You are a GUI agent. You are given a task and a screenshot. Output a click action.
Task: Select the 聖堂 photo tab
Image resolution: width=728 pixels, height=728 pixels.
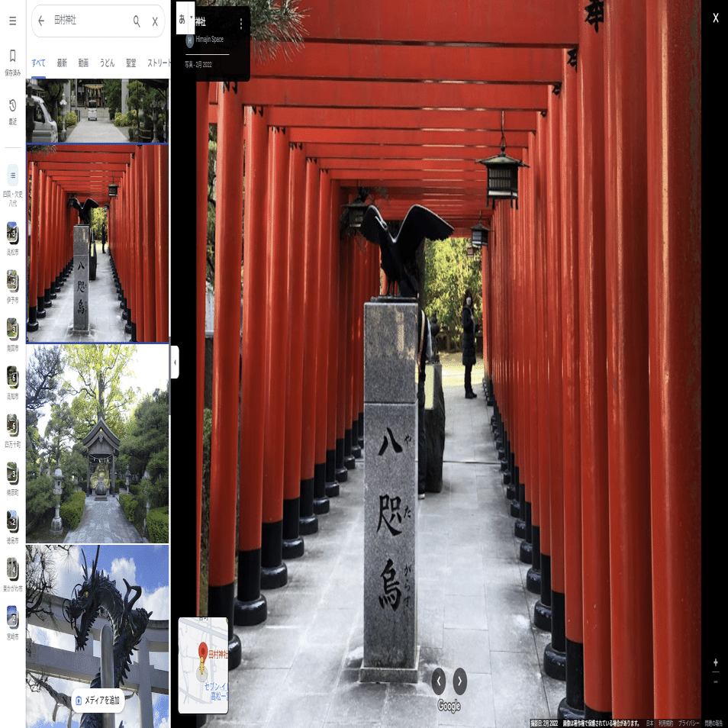click(131, 63)
